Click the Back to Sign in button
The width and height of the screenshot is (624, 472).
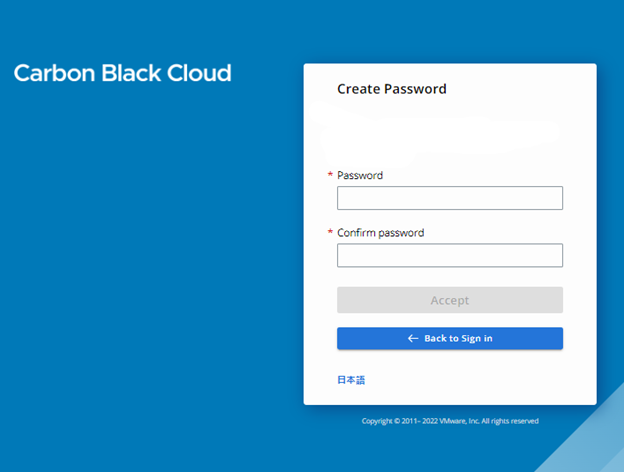click(449, 338)
